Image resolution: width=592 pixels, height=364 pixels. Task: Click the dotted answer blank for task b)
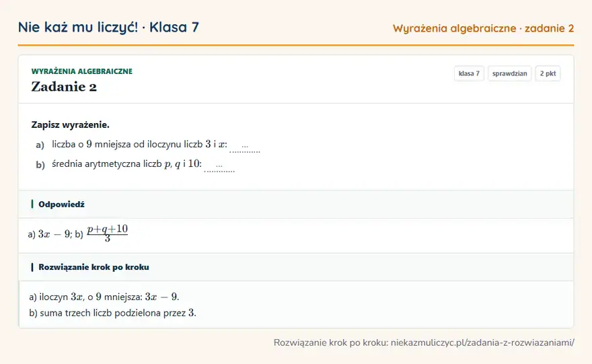point(219,166)
